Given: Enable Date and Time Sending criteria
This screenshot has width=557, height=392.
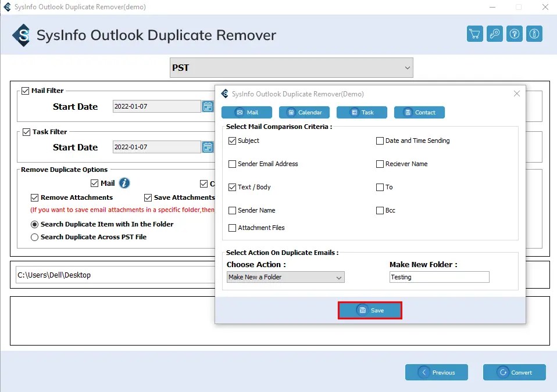Looking at the screenshot, I should (380, 140).
